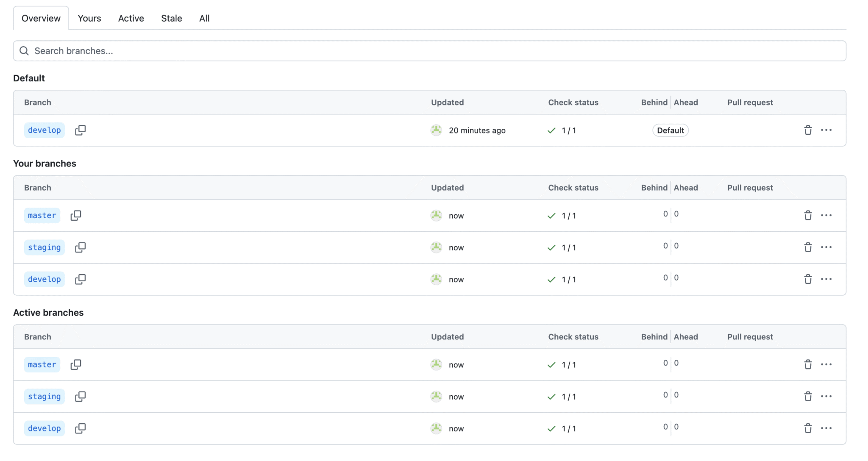Open more options for staging in Your branches
Viewport: 868px width, 461px height.
click(x=826, y=247)
